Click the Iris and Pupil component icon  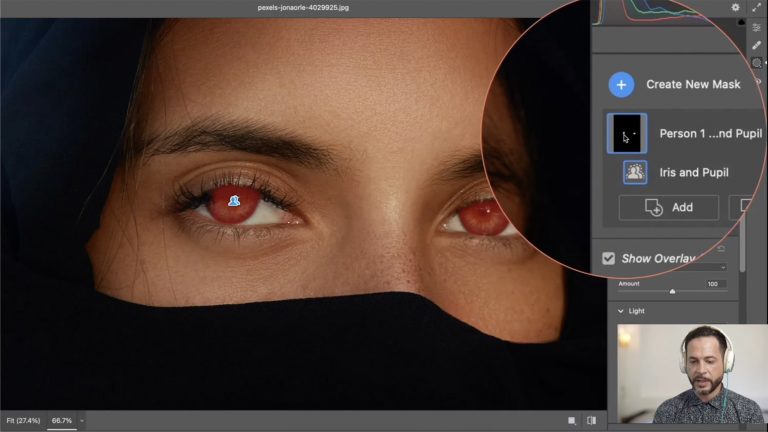(x=635, y=172)
